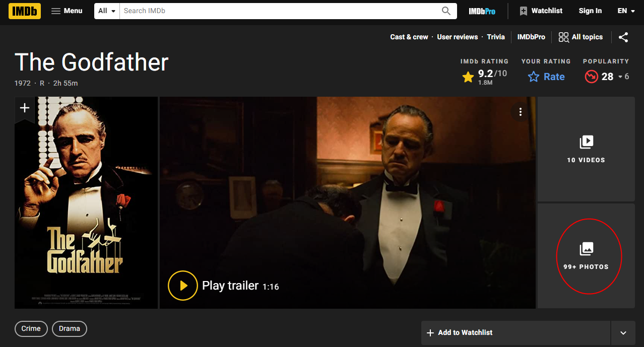644x347 pixels.
Task: Go to Trivia section
Action: point(496,37)
